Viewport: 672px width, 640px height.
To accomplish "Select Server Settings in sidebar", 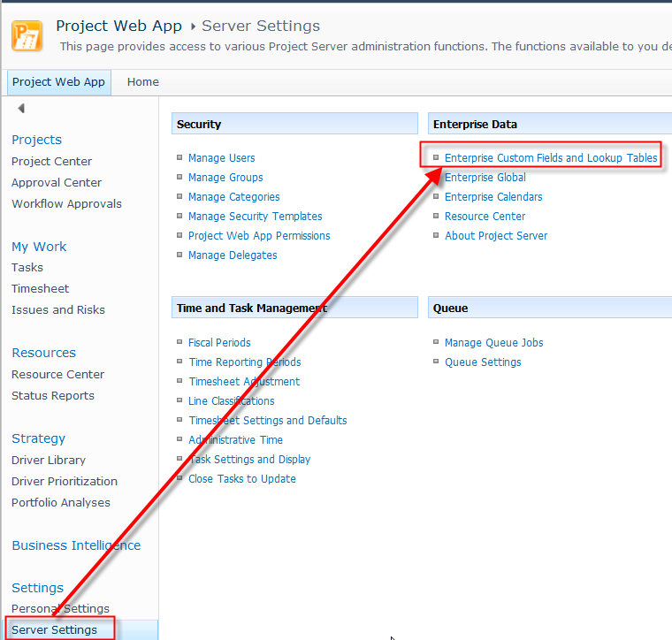I will click(54, 630).
